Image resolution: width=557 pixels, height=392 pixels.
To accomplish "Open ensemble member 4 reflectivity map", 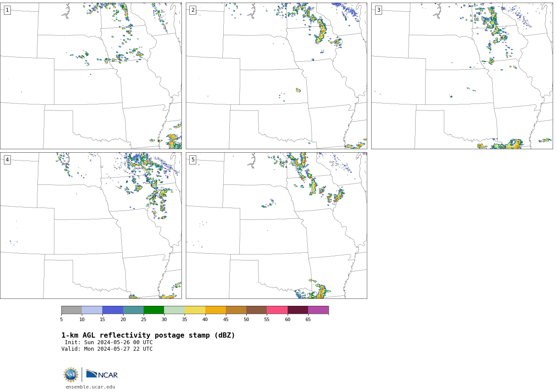I will point(91,225).
